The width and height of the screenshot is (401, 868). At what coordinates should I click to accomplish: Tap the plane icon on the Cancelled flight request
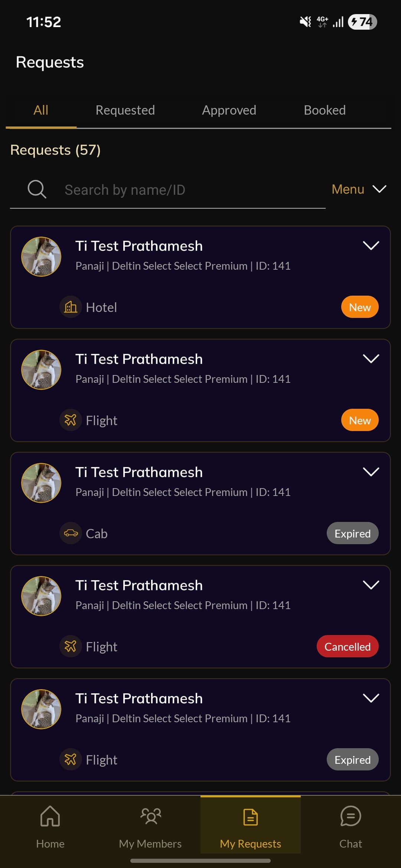coord(71,647)
